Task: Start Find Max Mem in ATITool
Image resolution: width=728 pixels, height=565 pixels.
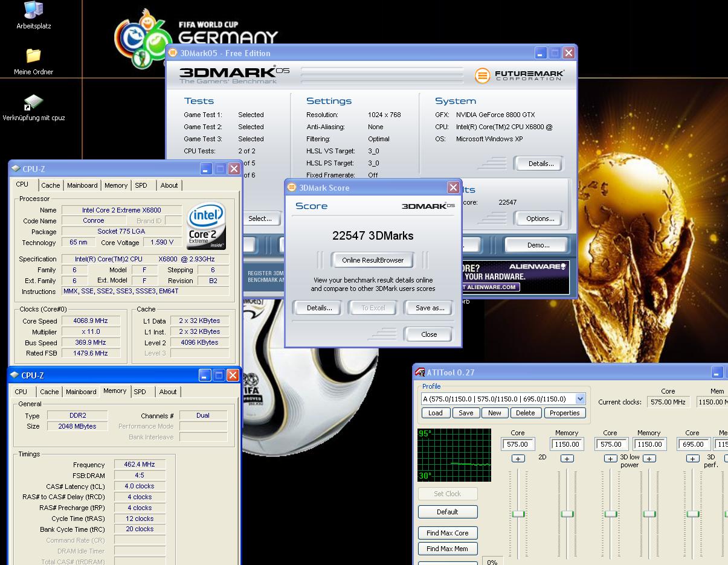Action: pos(448,549)
